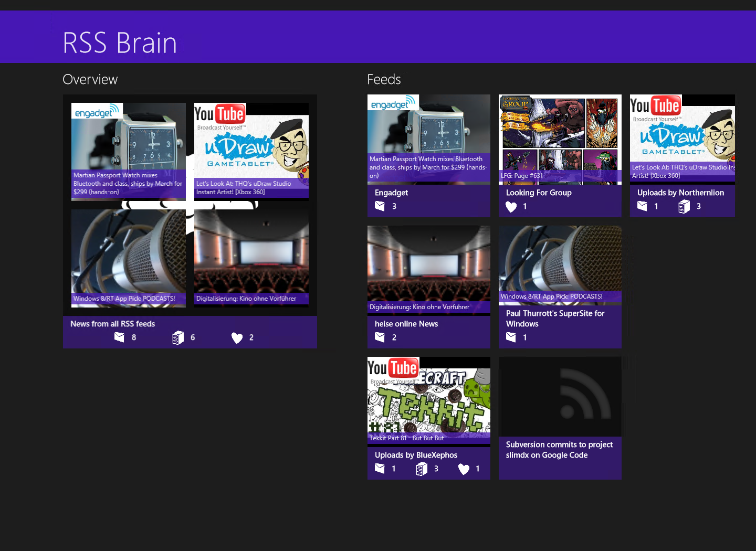The image size is (756, 551).
Task: Click the document icon on Uploads by BlueXephos
Action: [x=422, y=469]
